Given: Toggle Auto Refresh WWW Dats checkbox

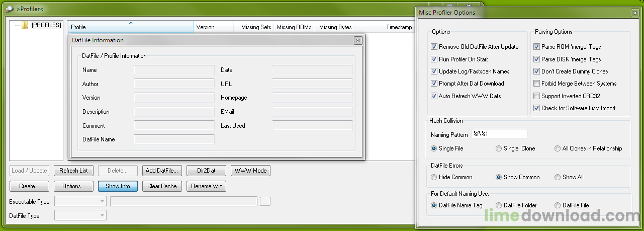Looking at the screenshot, I should point(434,96).
